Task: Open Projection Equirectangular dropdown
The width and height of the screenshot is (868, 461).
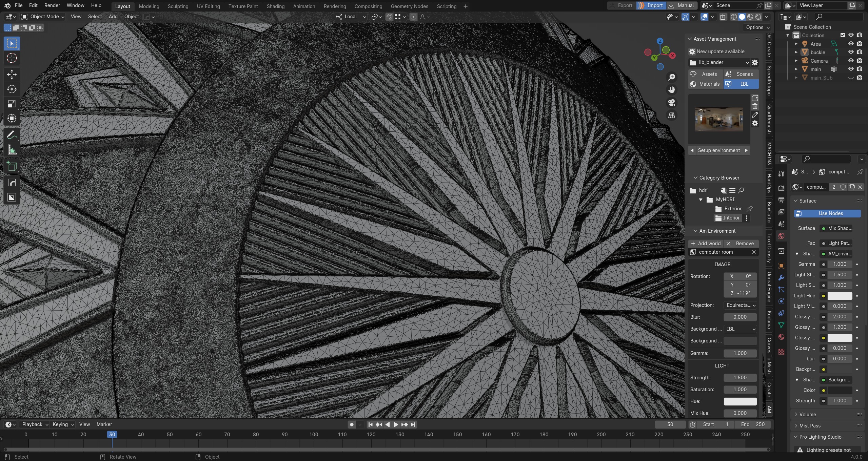Action: coord(740,306)
